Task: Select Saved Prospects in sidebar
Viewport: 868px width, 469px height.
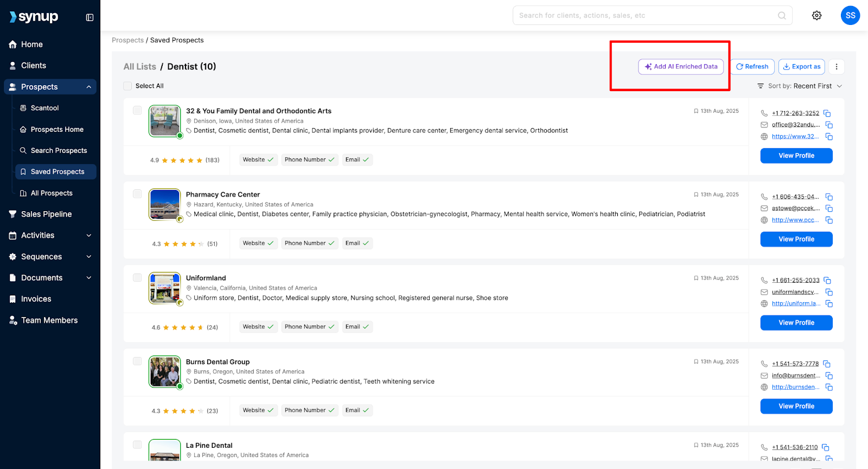Action: (55, 172)
